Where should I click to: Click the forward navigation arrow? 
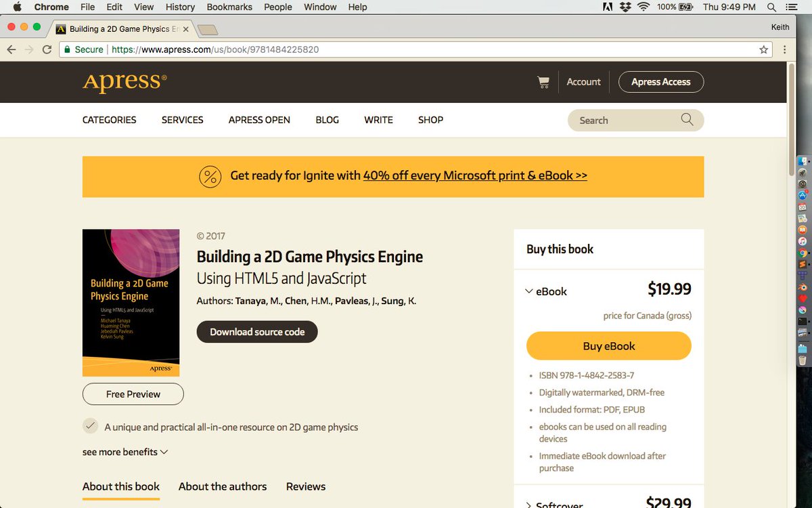pyautogui.click(x=29, y=49)
